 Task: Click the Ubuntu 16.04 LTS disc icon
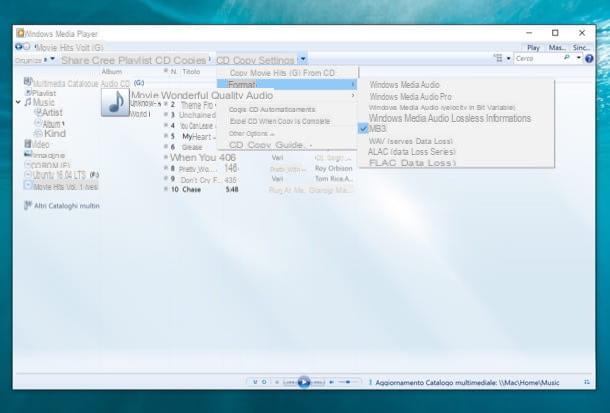tap(28, 175)
